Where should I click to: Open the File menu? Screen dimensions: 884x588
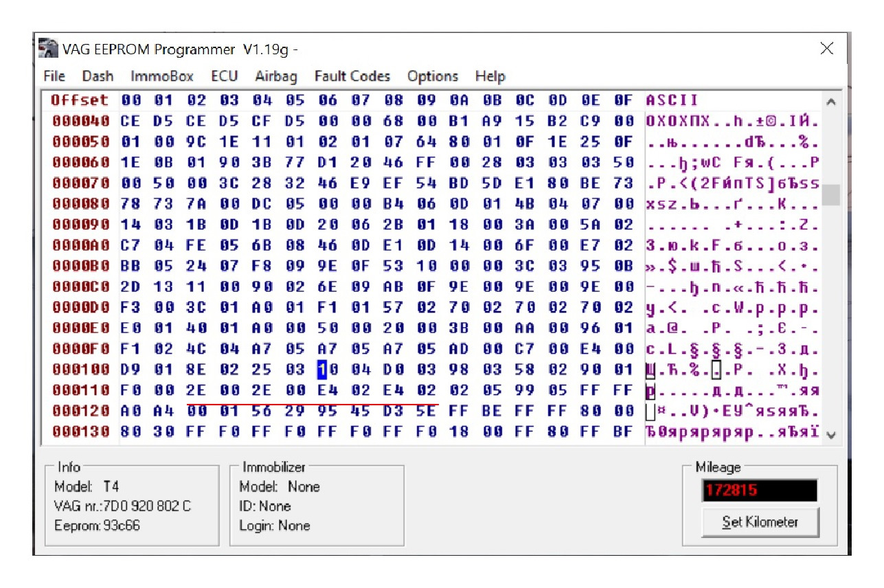(x=54, y=76)
